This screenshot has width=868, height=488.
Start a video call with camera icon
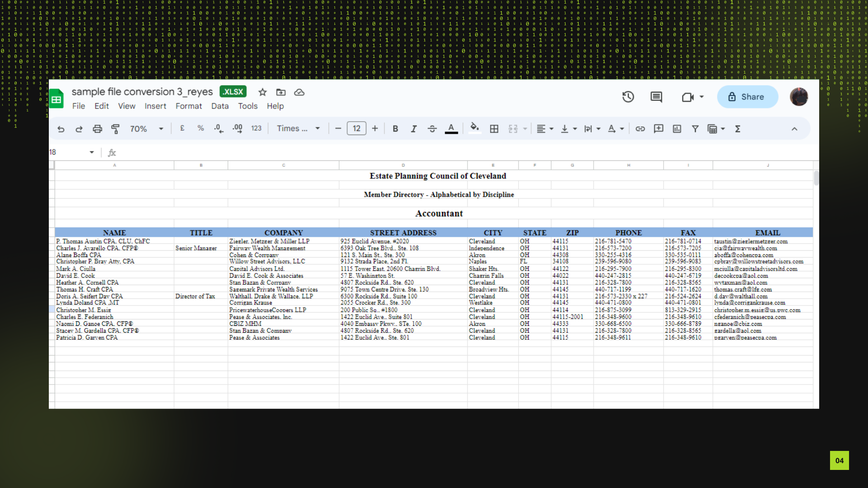pos(688,97)
